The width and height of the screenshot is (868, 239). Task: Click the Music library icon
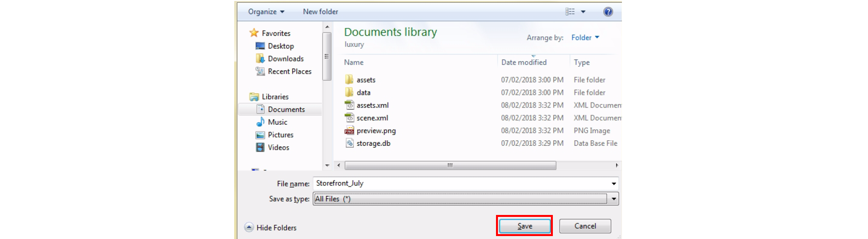click(x=260, y=122)
